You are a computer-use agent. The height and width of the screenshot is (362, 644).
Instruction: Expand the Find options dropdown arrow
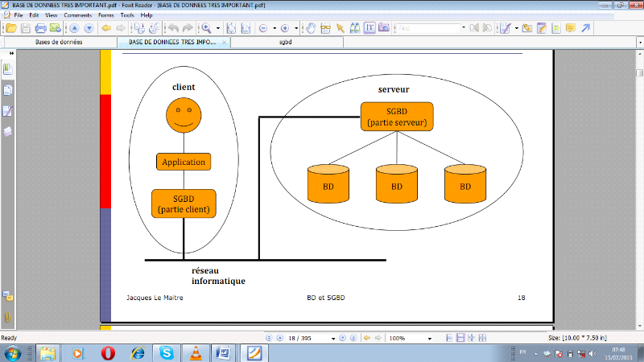[465, 28]
